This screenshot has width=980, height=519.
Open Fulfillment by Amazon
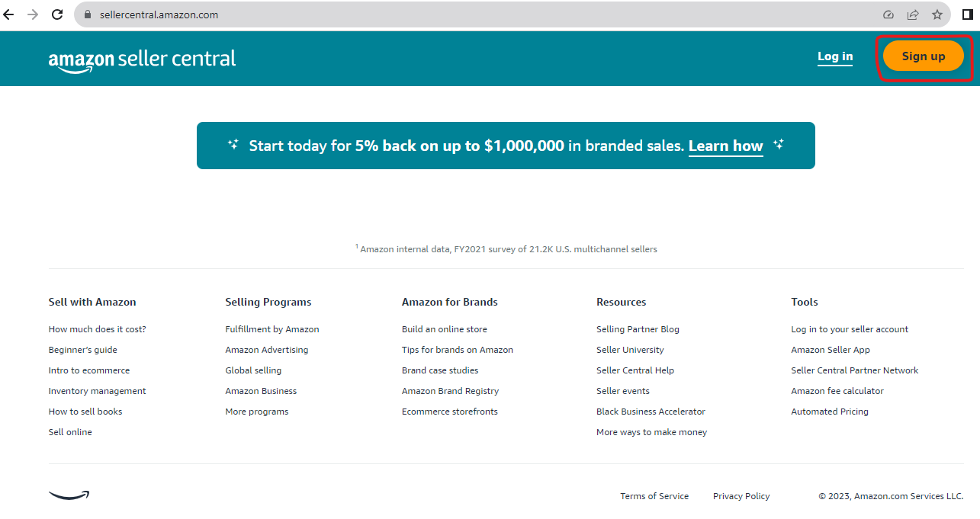pos(272,329)
